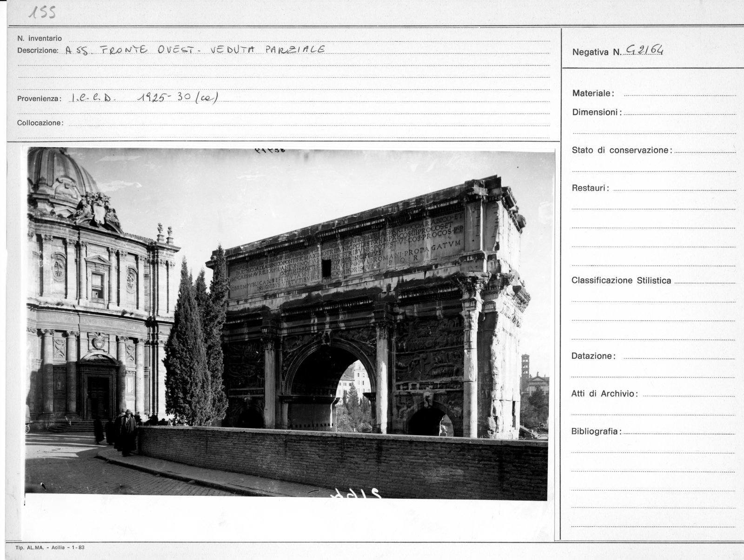This screenshot has width=744, height=560.
Task: Click the blank line after 'Materiale:'
Action: 680,95
